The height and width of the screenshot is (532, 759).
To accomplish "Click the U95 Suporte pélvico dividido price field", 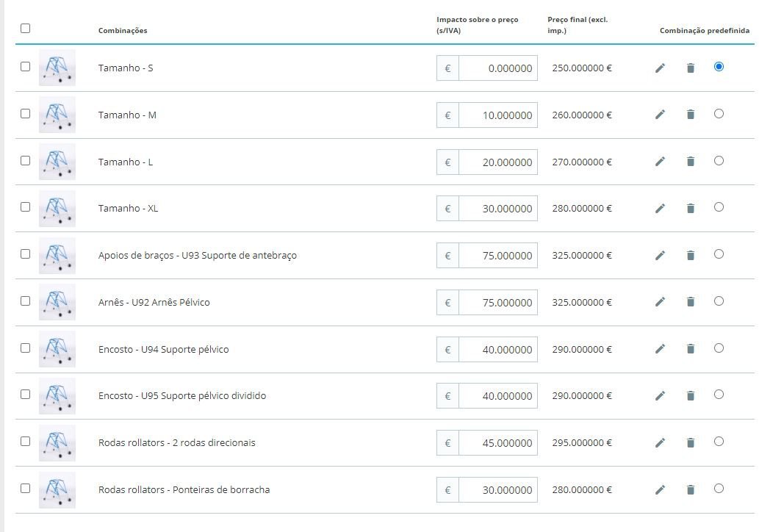I will 498,396.
